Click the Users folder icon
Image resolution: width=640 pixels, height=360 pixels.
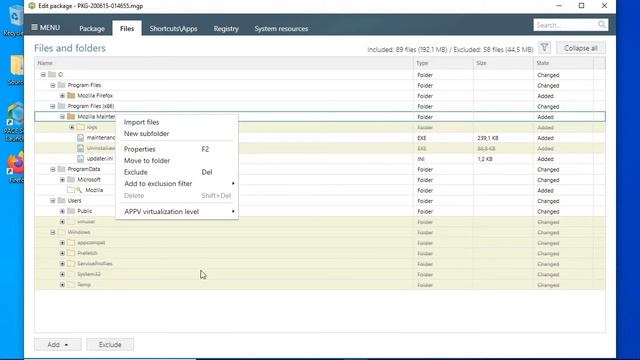pos(62,201)
